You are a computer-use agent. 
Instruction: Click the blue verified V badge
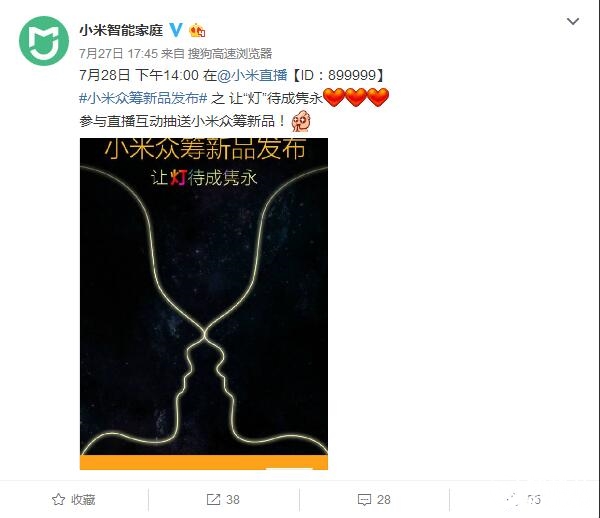click(176, 30)
